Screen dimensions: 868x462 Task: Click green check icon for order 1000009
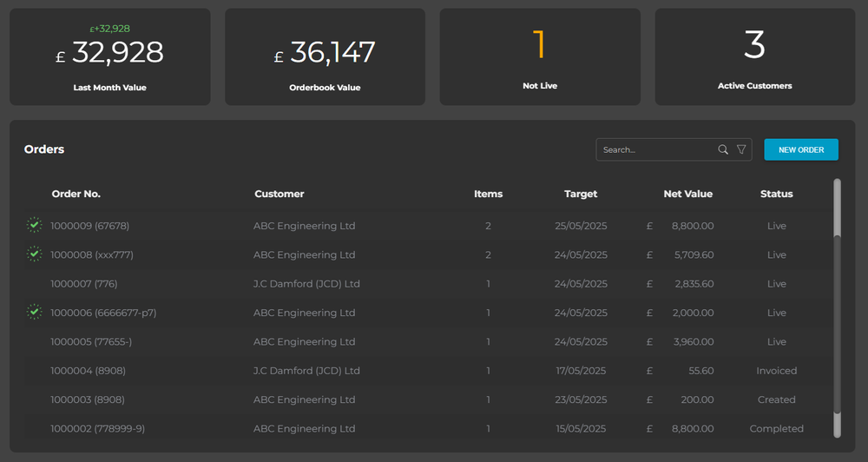[x=35, y=225]
